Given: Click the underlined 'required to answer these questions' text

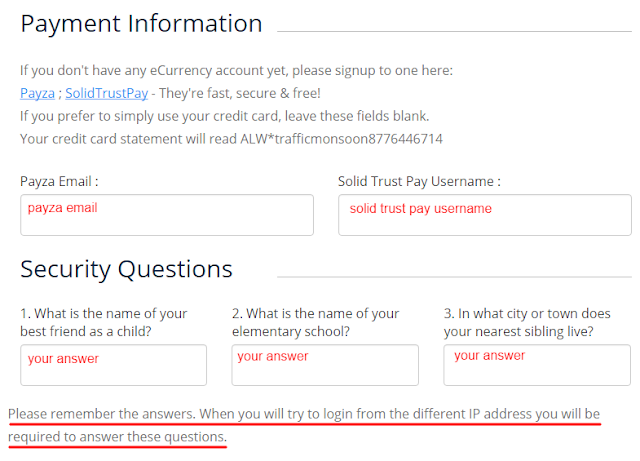Looking at the screenshot, I should pyautogui.click(x=117, y=437).
